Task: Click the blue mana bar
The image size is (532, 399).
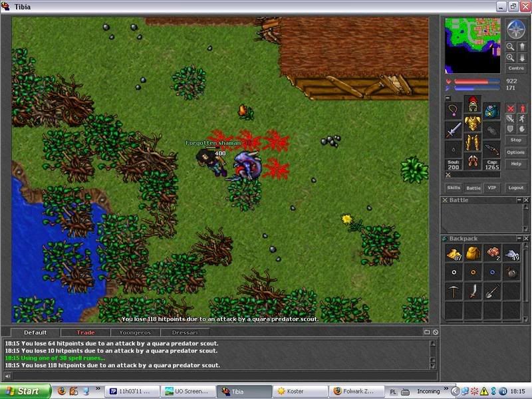Action: click(x=477, y=88)
